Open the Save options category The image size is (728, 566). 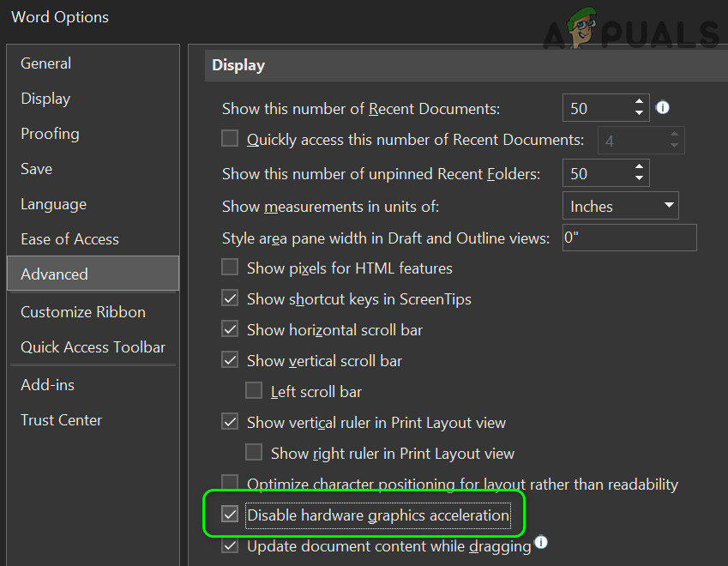click(x=93, y=169)
